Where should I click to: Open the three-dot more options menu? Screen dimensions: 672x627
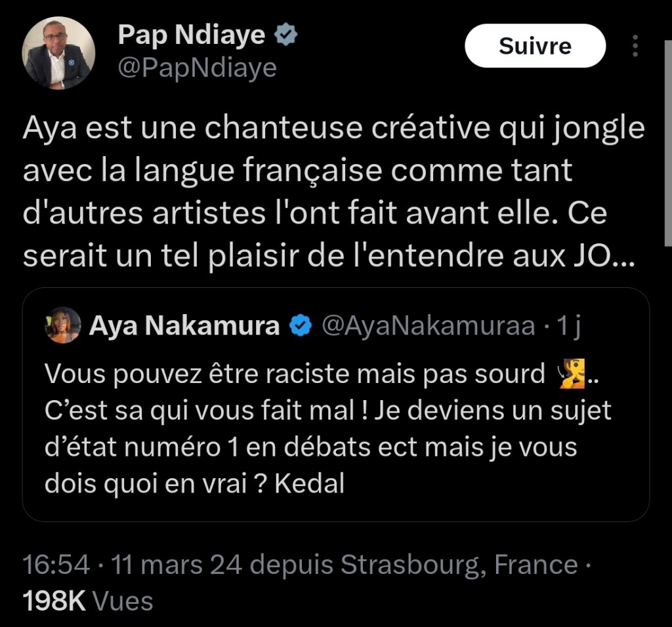coord(635,46)
